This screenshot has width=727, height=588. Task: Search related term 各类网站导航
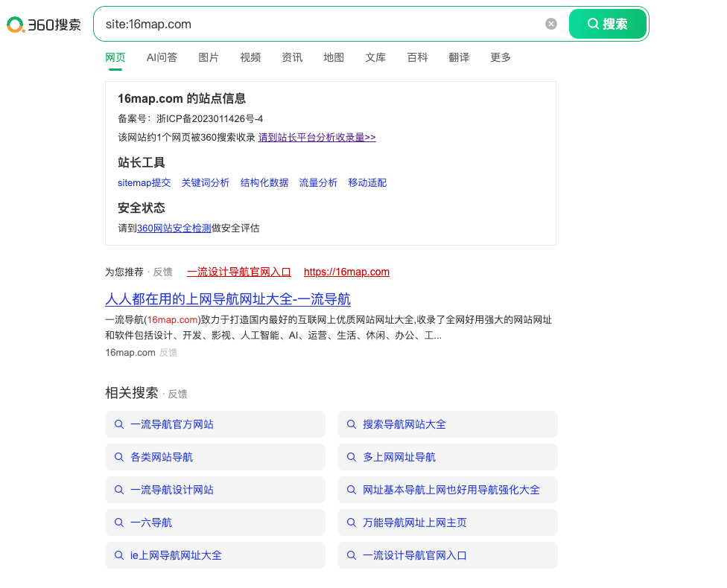215,457
